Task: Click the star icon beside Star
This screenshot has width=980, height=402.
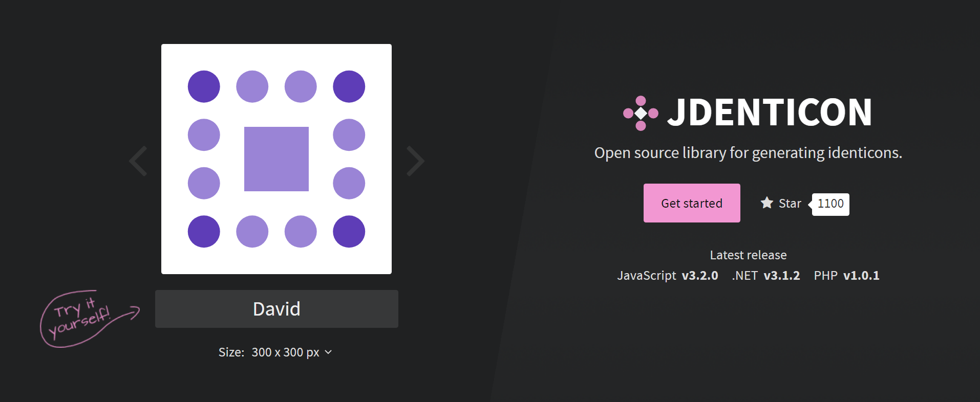Action: (x=766, y=203)
